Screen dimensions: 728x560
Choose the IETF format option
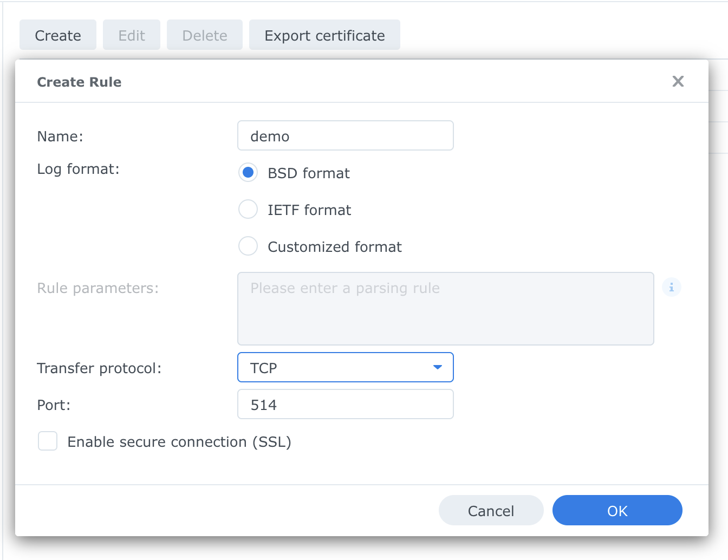[248, 210]
